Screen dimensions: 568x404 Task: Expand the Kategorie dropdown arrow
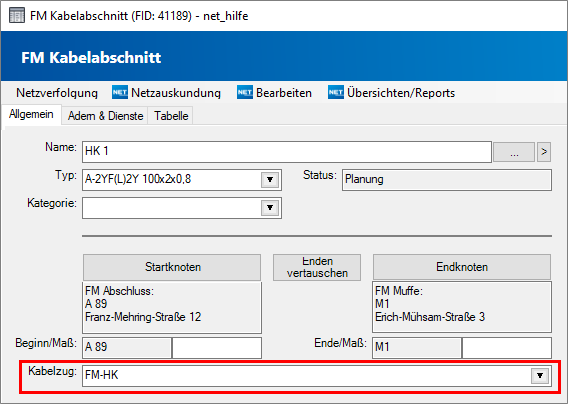pyautogui.click(x=270, y=208)
